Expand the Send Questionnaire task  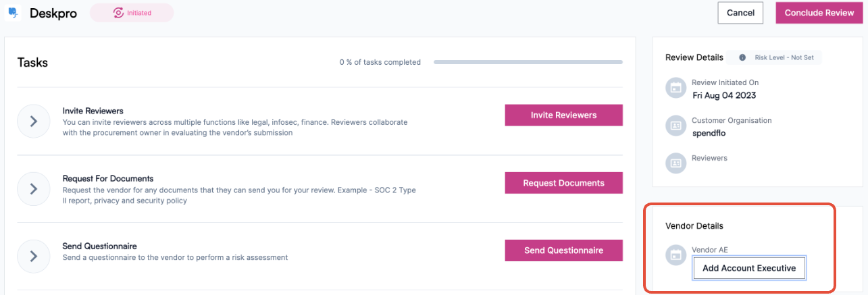tap(34, 257)
